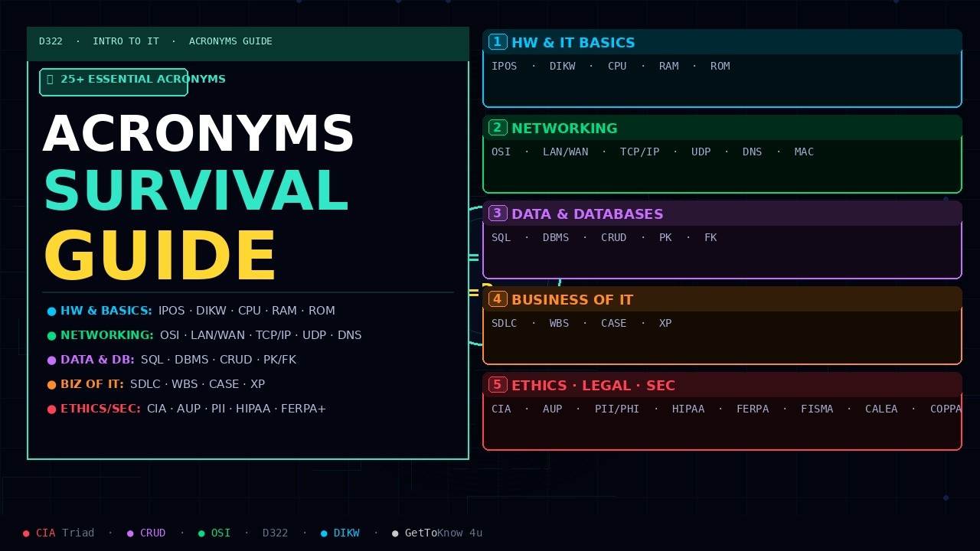This screenshot has height=551, width=980.
Task: Click blue DIKW in the bottom ticker
Action: pyautogui.click(x=346, y=533)
